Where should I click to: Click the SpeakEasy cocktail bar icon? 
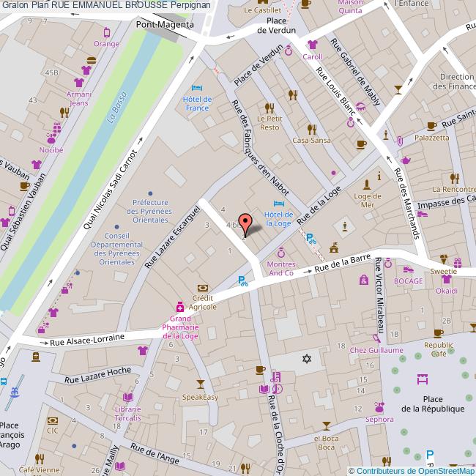pyautogui.click(x=200, y=385)
